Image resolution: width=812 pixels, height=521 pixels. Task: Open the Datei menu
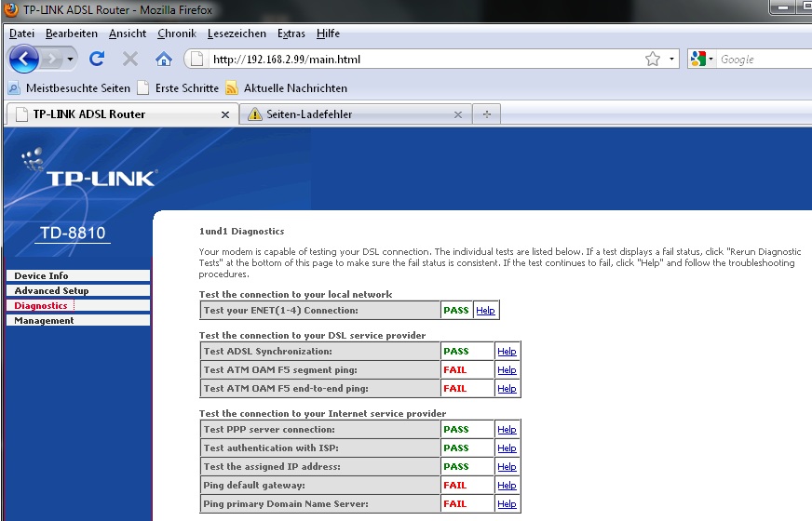21,33
